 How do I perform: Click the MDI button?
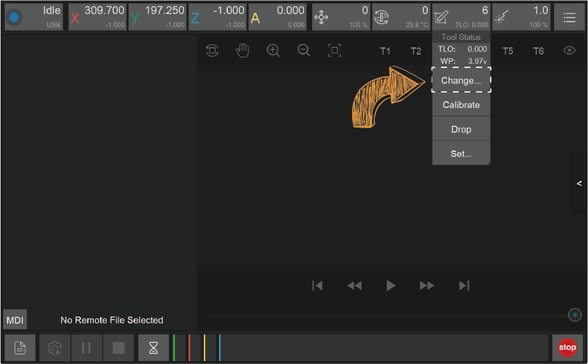[x=15, y=320]
